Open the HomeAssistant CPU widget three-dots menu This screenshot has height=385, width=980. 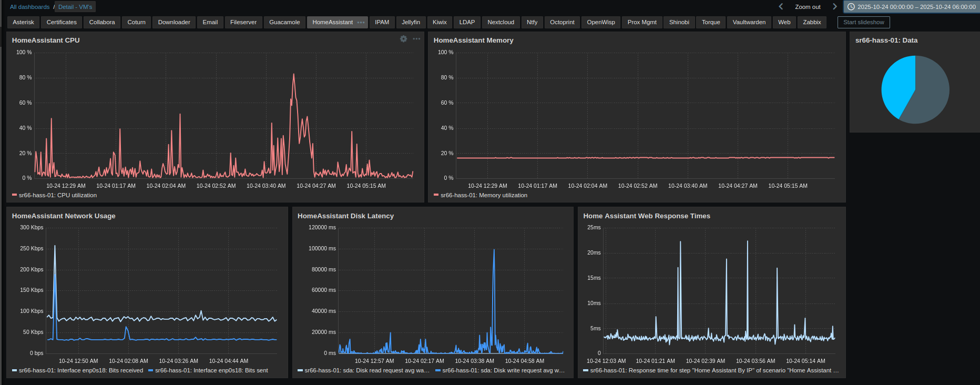[x=416, y=39]
